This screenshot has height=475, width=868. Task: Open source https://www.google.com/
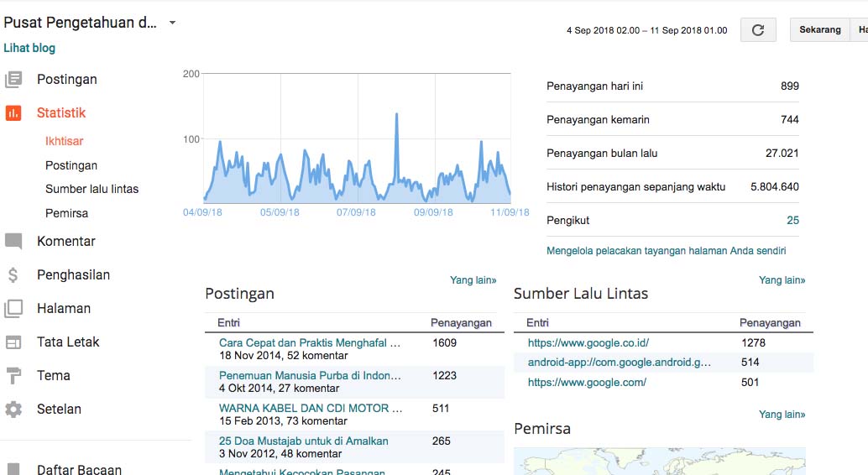587,382
